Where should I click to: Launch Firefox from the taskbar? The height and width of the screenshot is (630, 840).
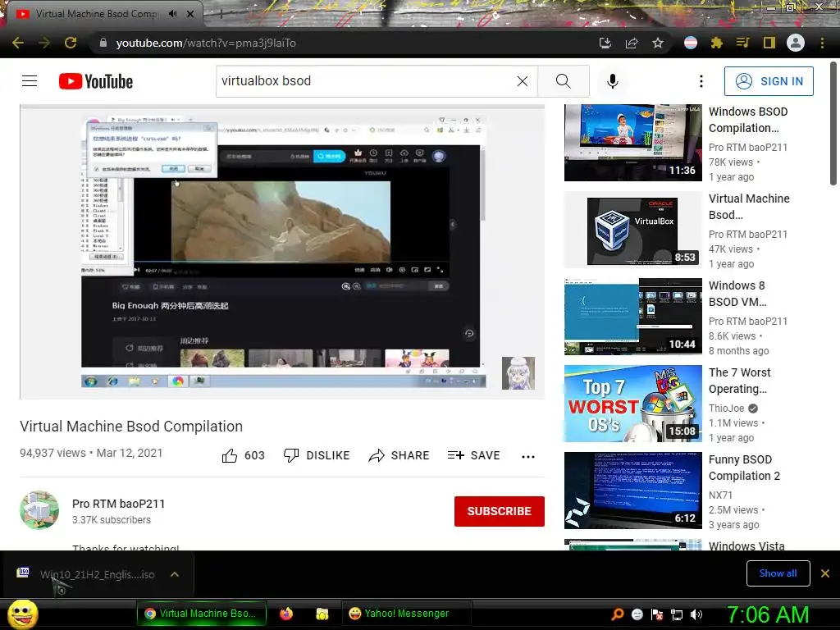point(286,614)
